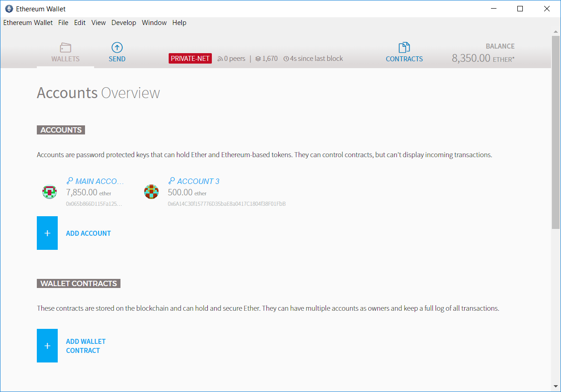
Task: Click the Accounts Overview heading
Action: click(98, 93)
